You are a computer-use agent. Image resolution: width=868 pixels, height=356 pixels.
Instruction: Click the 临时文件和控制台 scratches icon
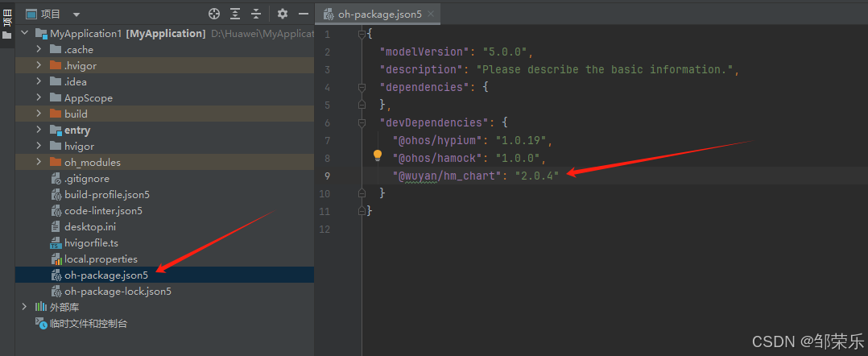tap(42, 323)
